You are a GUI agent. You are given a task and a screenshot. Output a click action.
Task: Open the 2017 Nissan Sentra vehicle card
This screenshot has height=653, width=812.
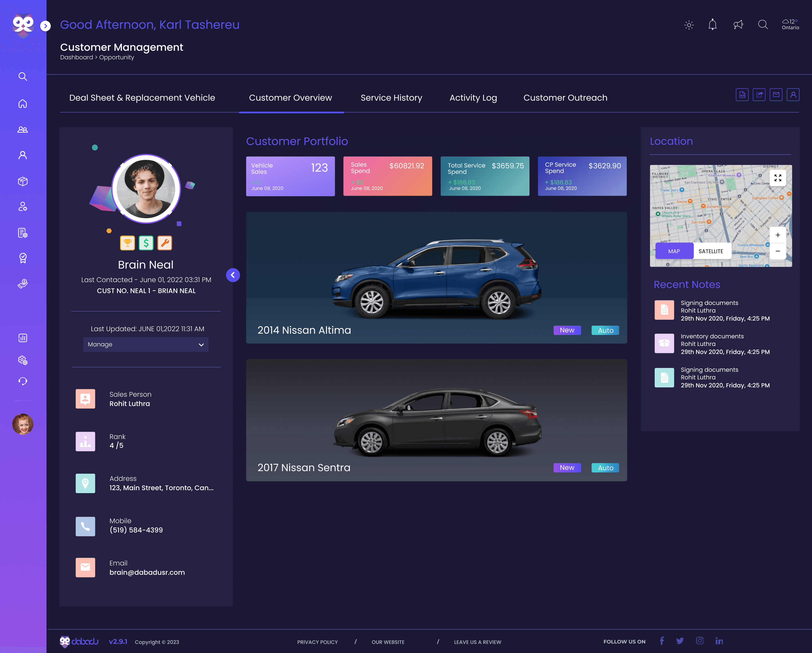pyautogui.click(x=436, y=420)
